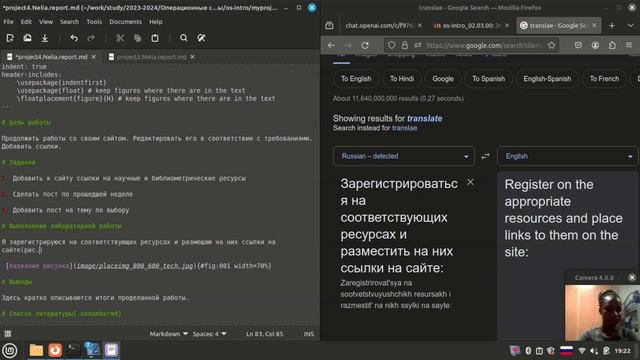Copy selection using copy icon
640x360 pixels.
pyautogui.click(x=138, y=38)
